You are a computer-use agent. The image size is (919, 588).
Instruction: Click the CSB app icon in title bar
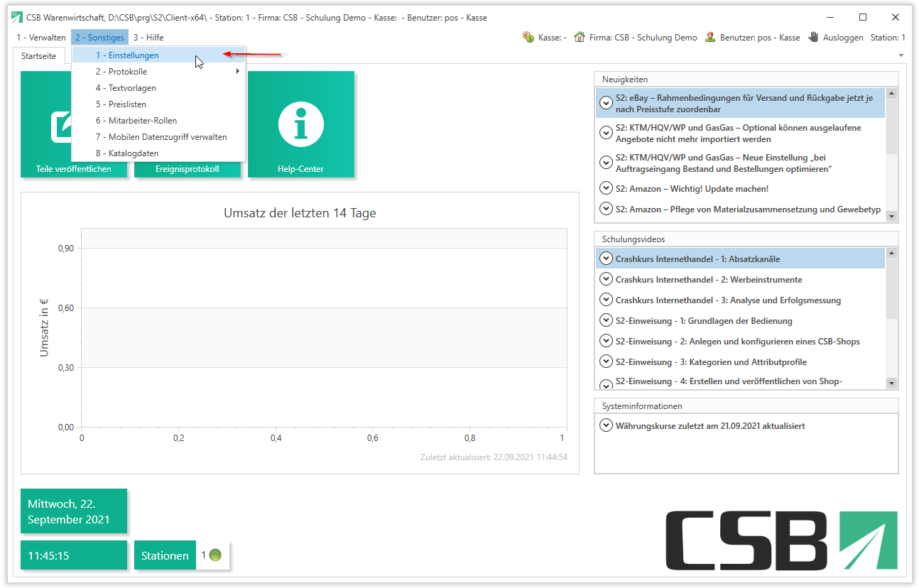(x=17, y=17)
